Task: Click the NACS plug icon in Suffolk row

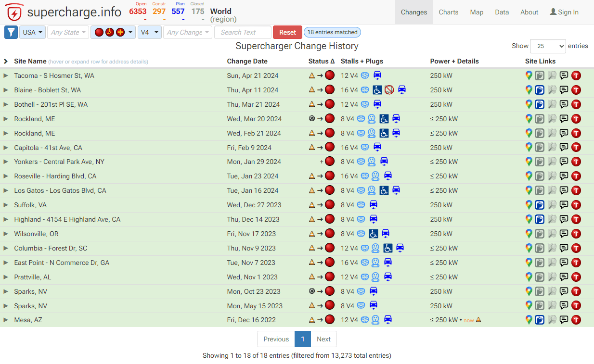Action: 361,205
